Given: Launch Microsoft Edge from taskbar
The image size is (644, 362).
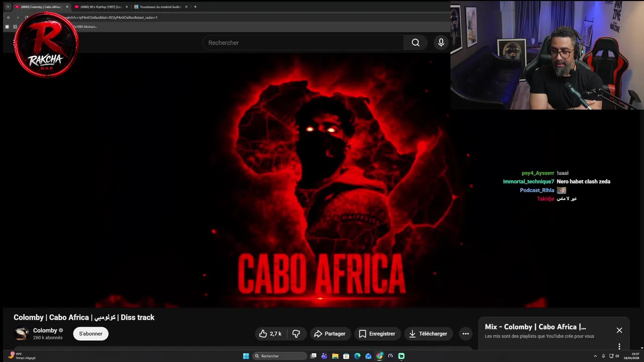Looking at the screenshot, I should click(x=357, y=356).
